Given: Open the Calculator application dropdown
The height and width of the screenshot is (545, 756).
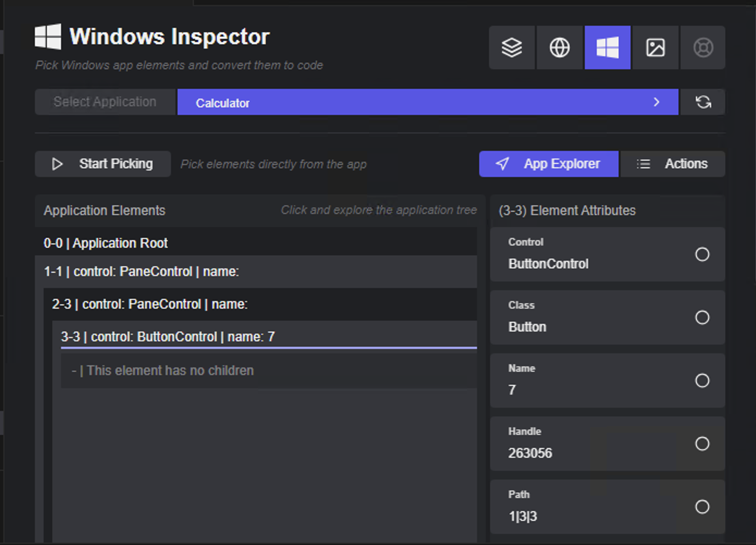Looking at the screenshot, I should (x=428, y=102).
